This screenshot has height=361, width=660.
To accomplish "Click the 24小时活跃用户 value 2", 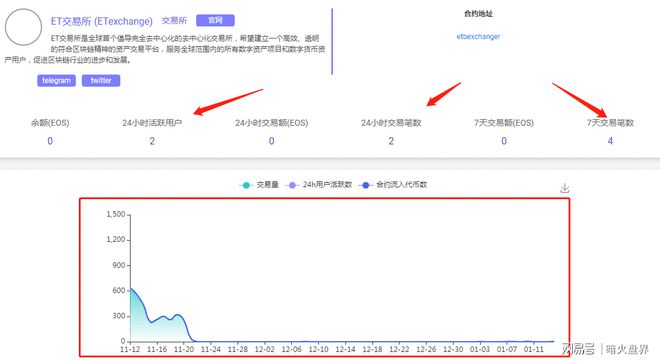I will point(152,141).
